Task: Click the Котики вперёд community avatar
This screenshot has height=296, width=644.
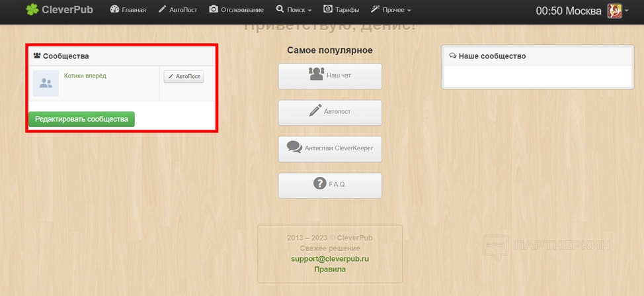Action: (46, 83)
